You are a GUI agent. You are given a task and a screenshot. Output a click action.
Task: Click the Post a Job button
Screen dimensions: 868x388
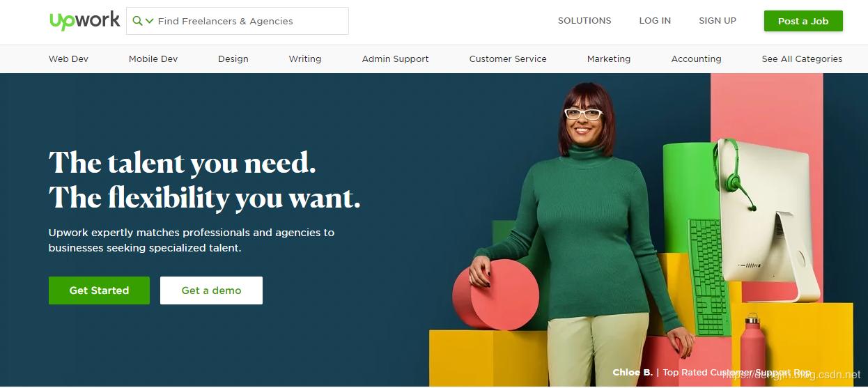[803, 21]
